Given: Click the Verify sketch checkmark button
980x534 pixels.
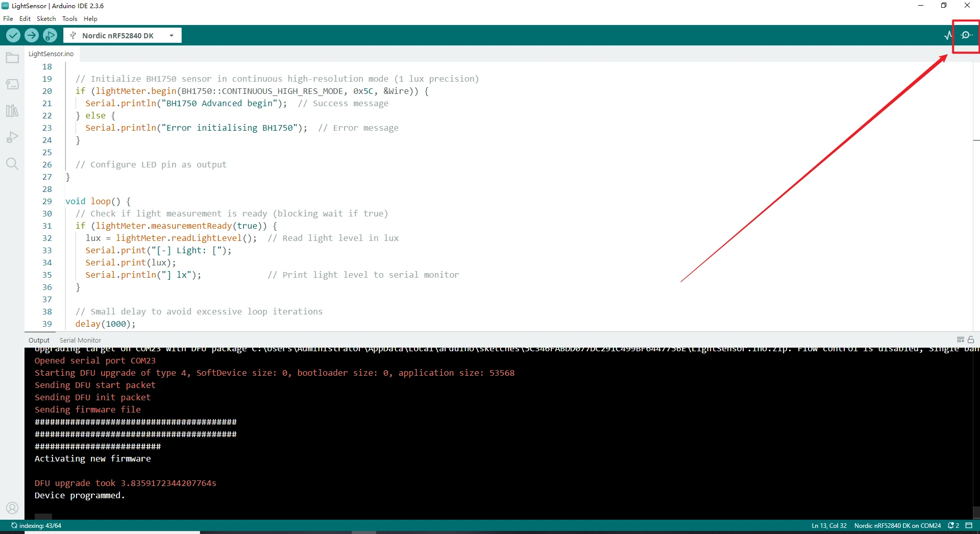Looking at the screenshot, I should tap(13, 35).
